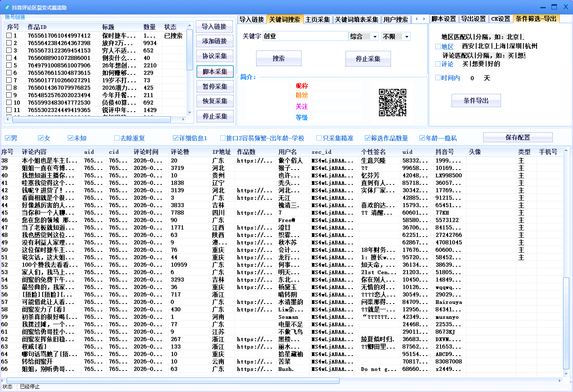
Task: Click the 暂停采集 button
Action: (x=215, y=86)
